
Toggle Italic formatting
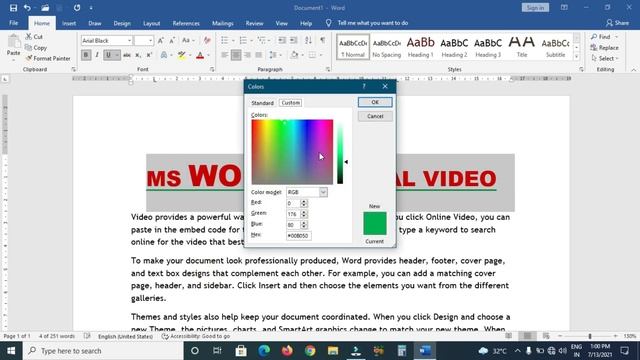coord(97,55)
